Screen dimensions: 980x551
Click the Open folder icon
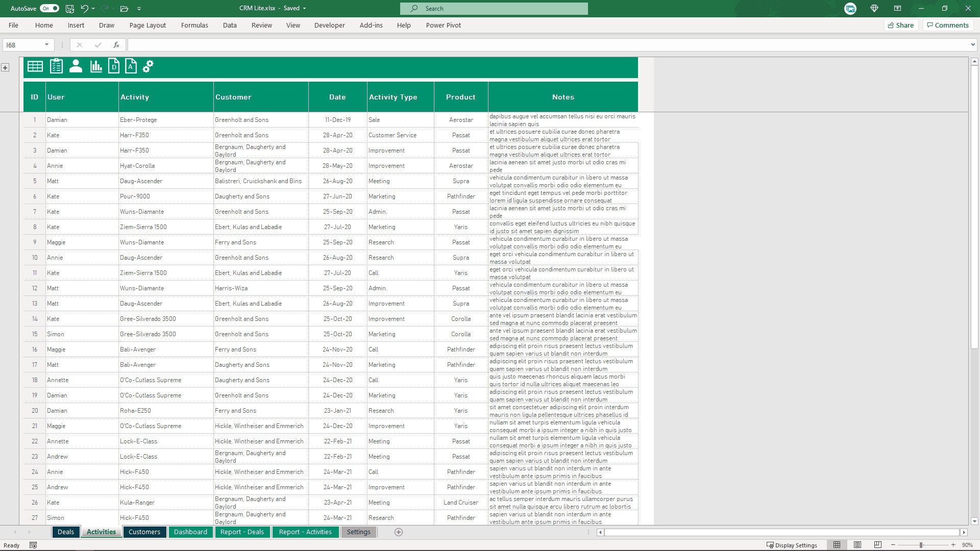[x=124, y=9]
